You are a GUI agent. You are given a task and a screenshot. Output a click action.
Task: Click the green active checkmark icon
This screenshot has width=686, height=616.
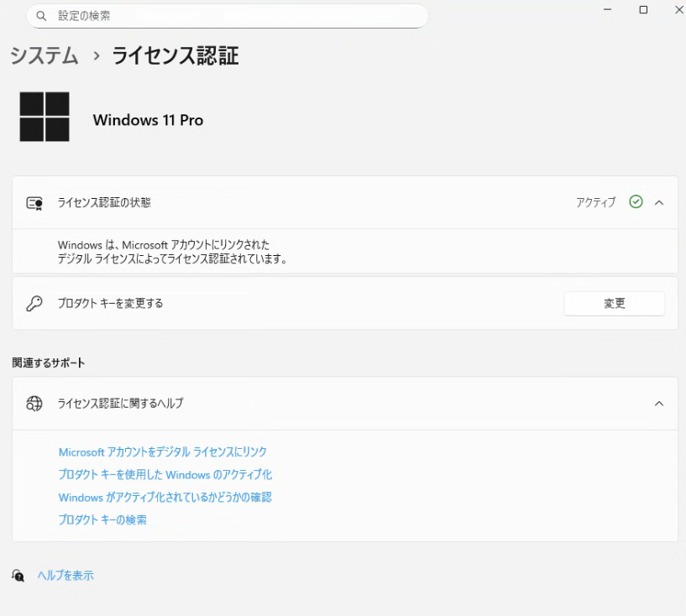[636, 201]
